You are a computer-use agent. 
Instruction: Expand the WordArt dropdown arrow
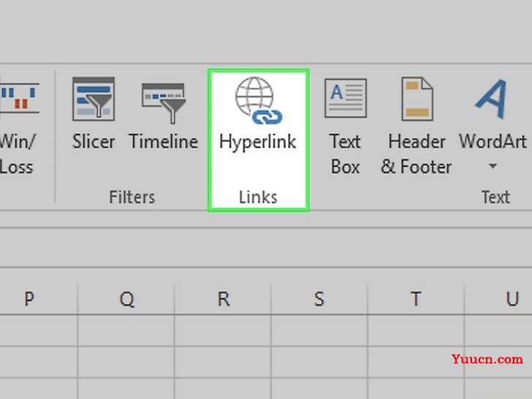tap(493, 167)
